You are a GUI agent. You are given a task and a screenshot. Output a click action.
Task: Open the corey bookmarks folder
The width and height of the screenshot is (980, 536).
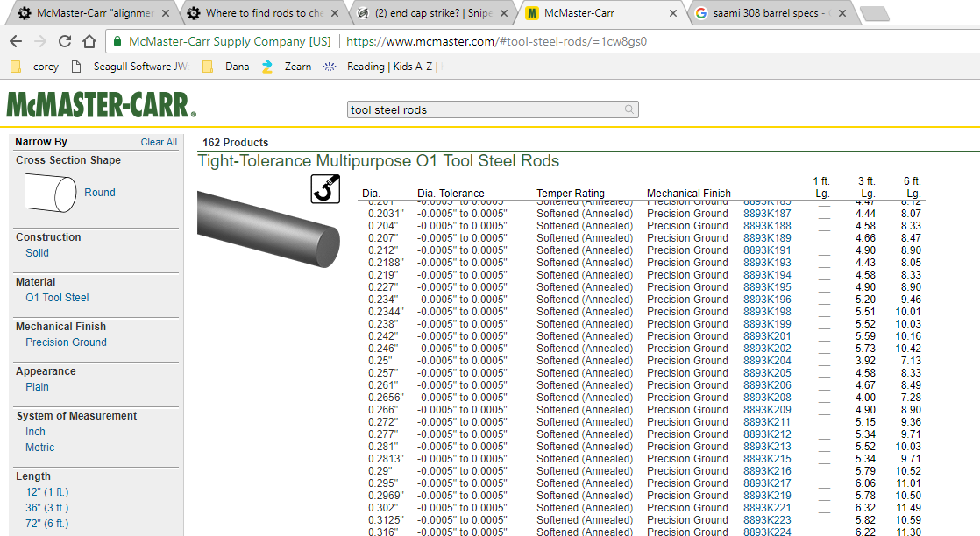pyautogui.click(x=36, y=67)
